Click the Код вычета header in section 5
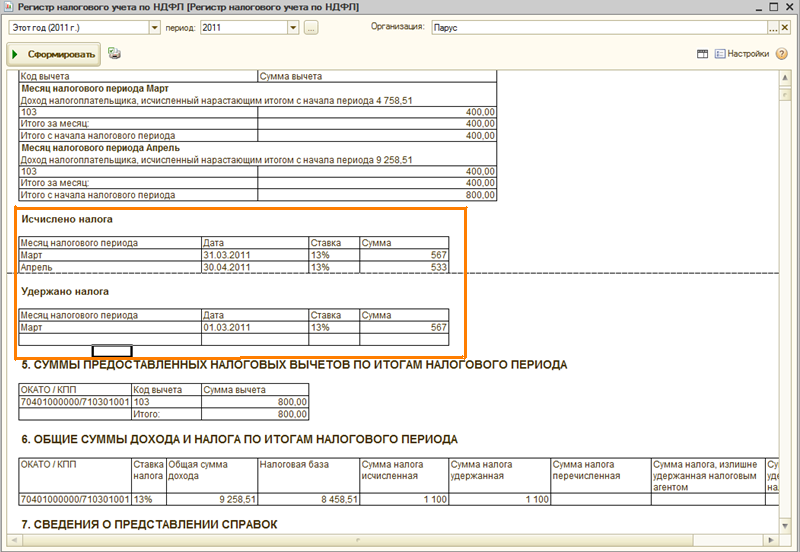800x552 pixels. (x=166, y=390)
